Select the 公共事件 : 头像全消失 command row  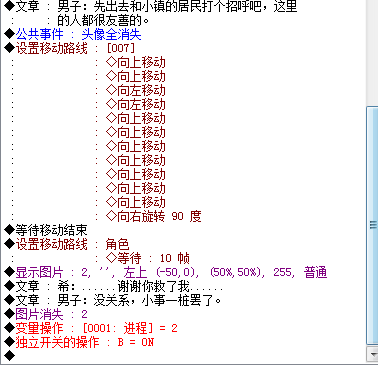73,34
